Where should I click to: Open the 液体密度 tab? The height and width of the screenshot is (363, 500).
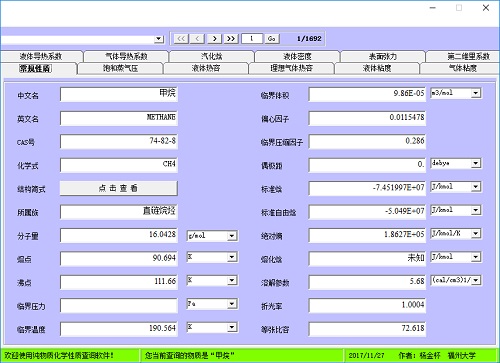click(297, 56)
